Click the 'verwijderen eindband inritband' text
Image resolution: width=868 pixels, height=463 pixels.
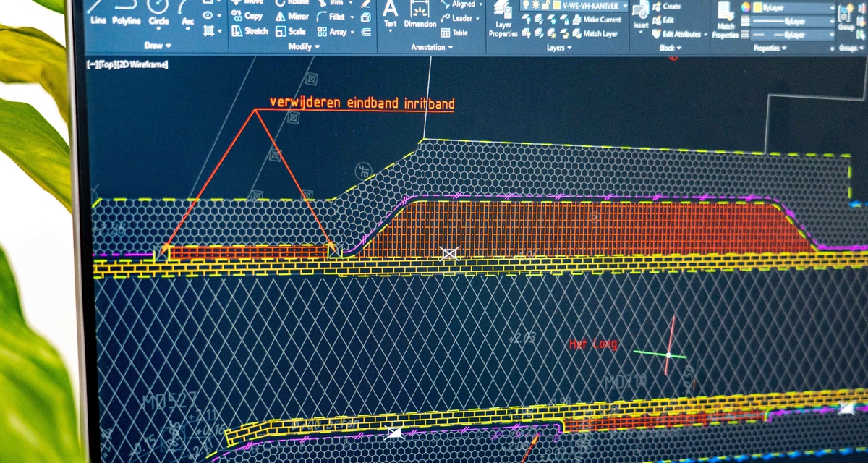click(362, 103)
